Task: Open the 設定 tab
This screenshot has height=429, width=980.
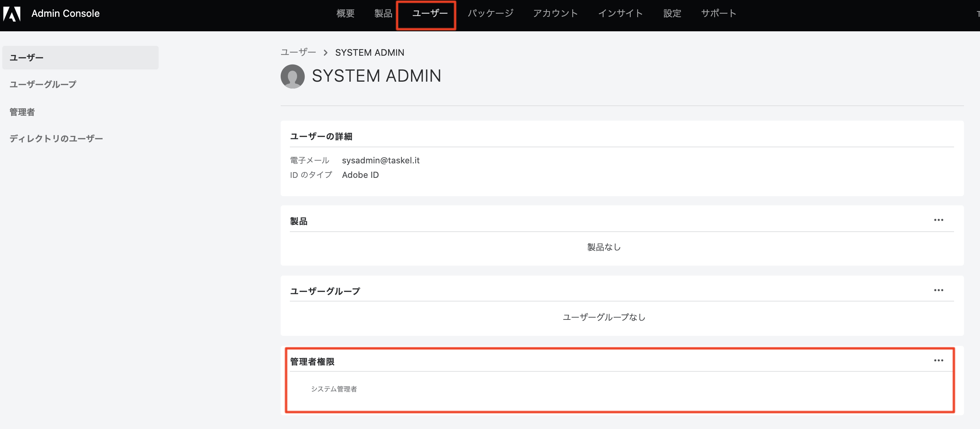Action: click(x=672, y=14)
